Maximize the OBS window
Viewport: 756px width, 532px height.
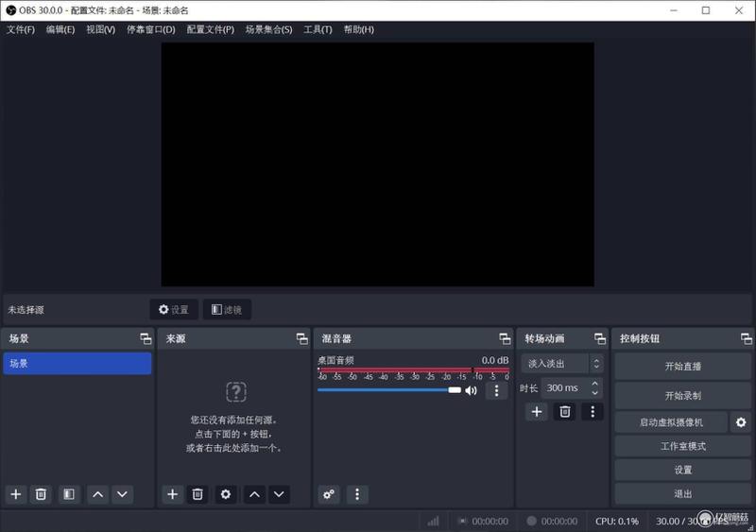click(705, 10)
